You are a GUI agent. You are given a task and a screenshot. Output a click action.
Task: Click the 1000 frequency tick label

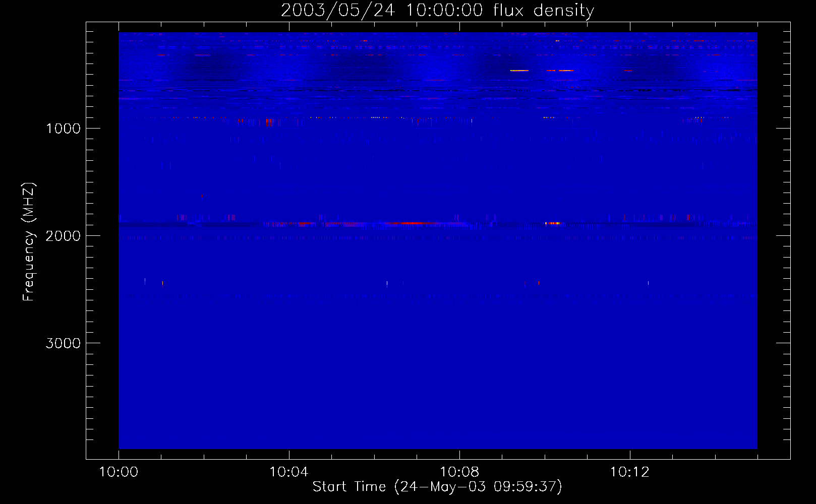point(63,129)
